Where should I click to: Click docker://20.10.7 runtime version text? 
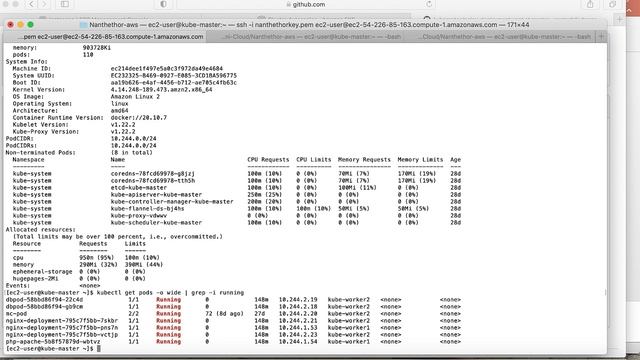coord(139,118)
